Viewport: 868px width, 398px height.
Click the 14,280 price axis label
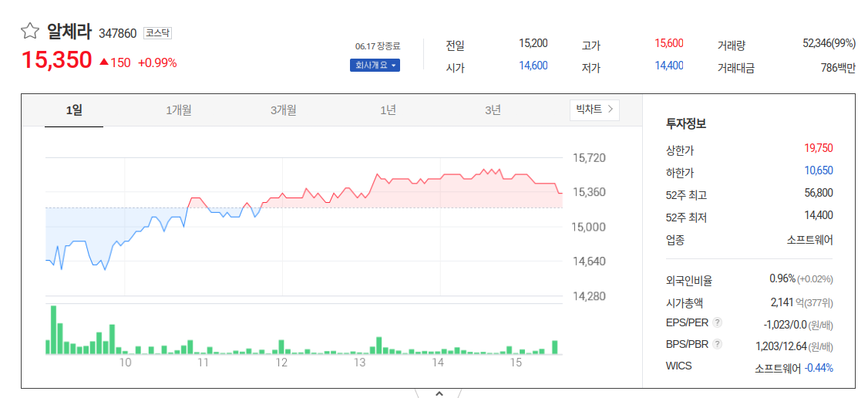[x=589, y=296]
